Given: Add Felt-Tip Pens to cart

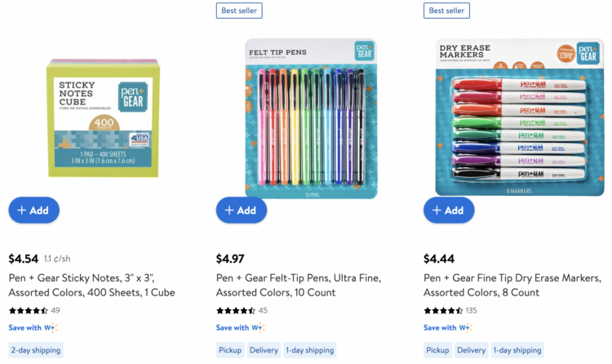Looking at the screenshot, I should coord(241,210).
